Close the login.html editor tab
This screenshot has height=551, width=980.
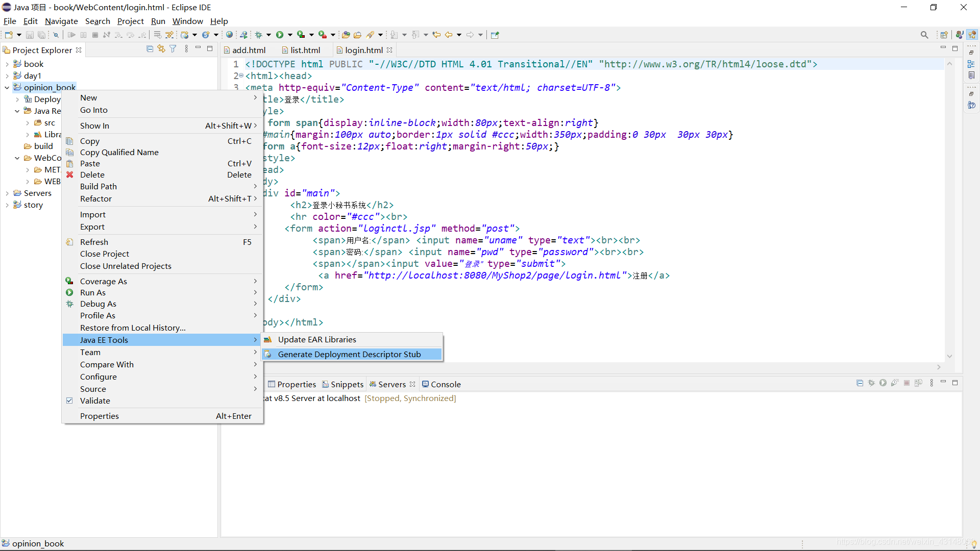tap(390, 50)
